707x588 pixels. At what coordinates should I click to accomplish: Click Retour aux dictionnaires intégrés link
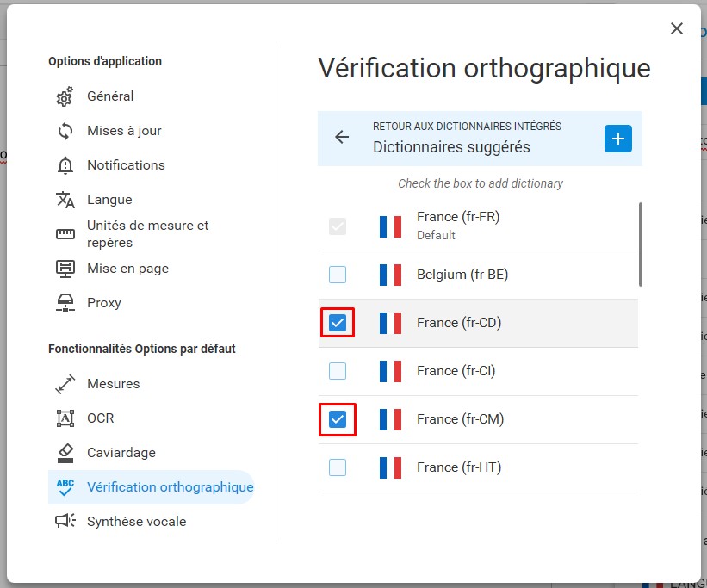[467, 127]
